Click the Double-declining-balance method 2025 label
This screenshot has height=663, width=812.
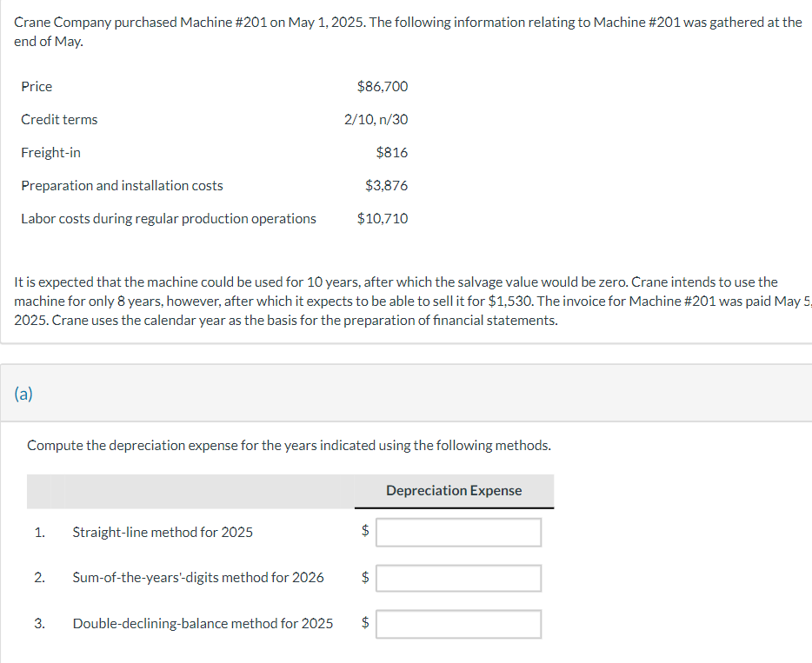click(x=203, y=624)
